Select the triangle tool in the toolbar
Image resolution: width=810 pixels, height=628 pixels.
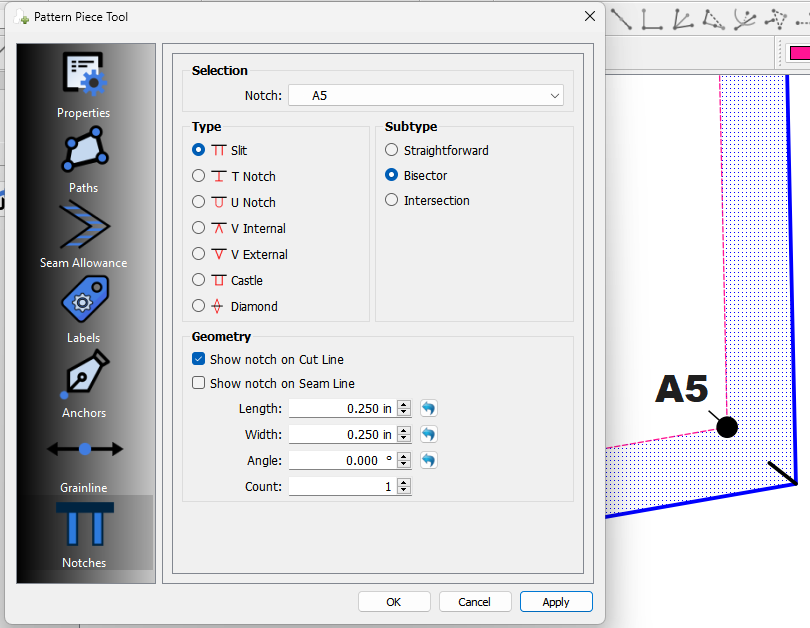click(713, 19)
